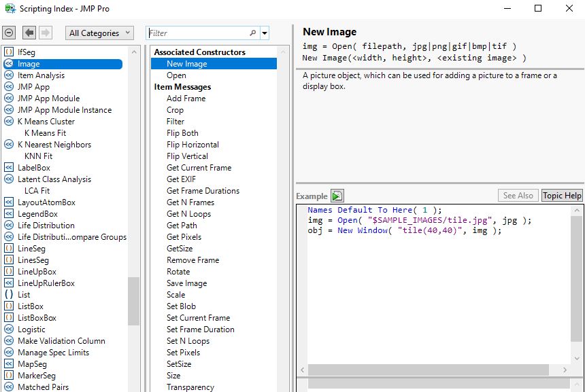Click the circled minus icon in the toolbar
Screen dimensions: 585x392
[10, 32]
